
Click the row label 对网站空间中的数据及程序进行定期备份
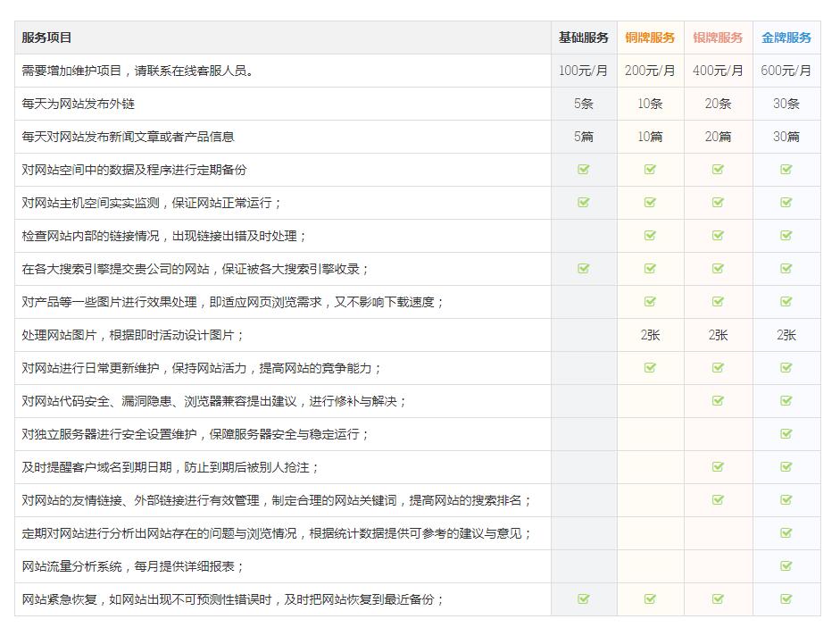click(134, 170)
